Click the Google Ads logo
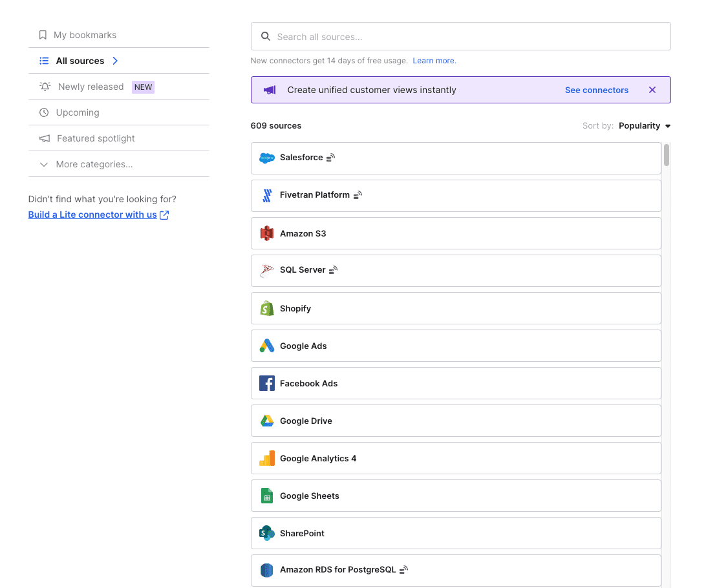The image size is (706, 588). pos(267,346)
